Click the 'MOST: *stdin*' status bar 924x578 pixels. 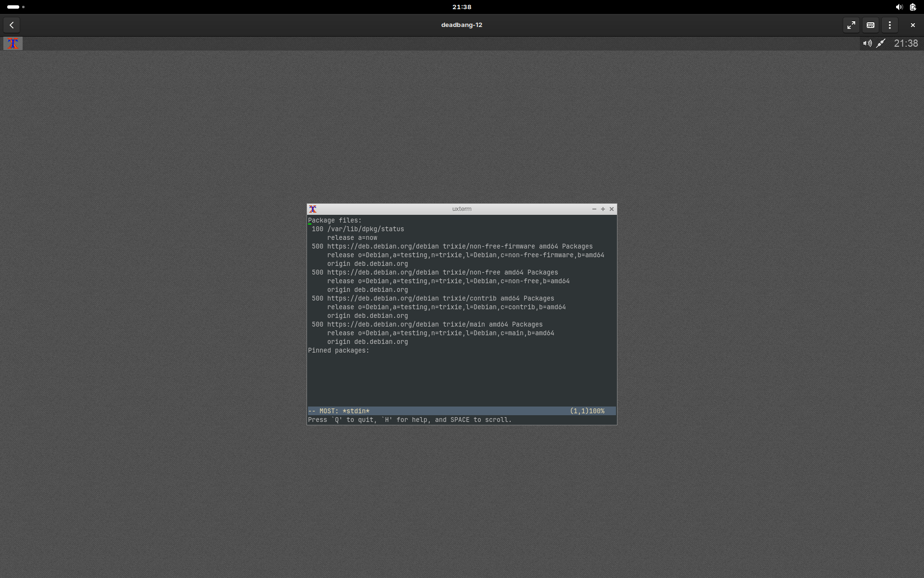click(x=462, y=411)
